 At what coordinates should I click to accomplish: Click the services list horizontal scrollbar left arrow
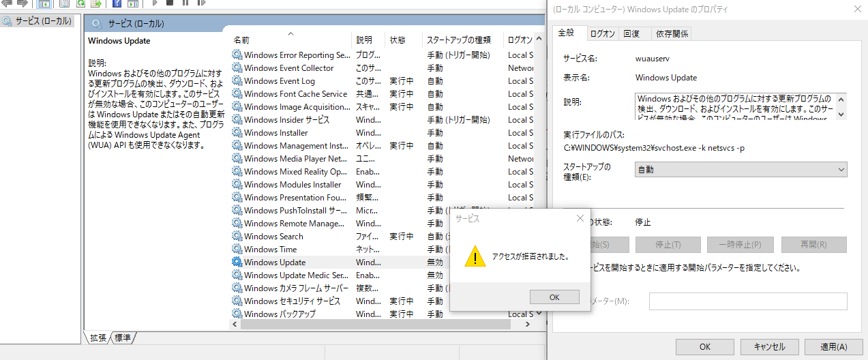(236, 325)
